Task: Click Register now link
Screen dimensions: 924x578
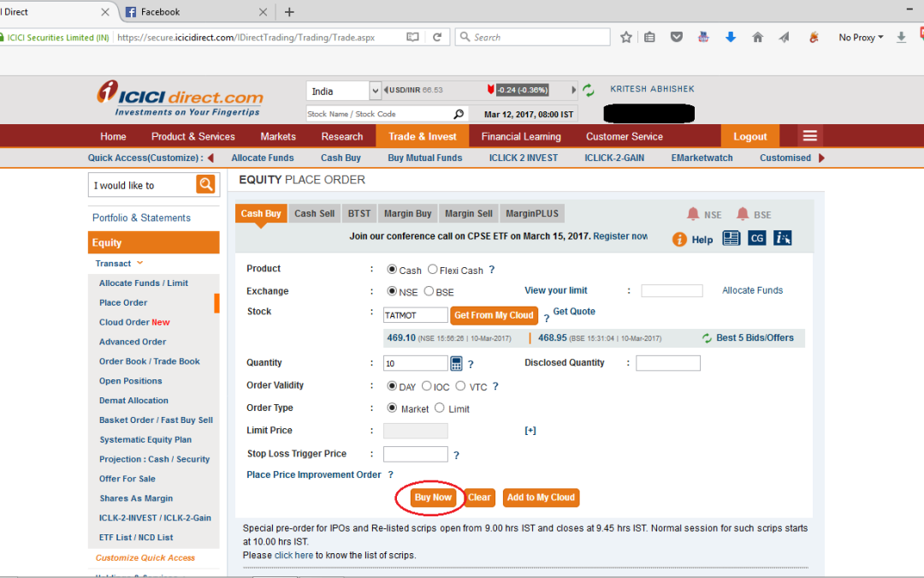Action: (x=620, y=236)
